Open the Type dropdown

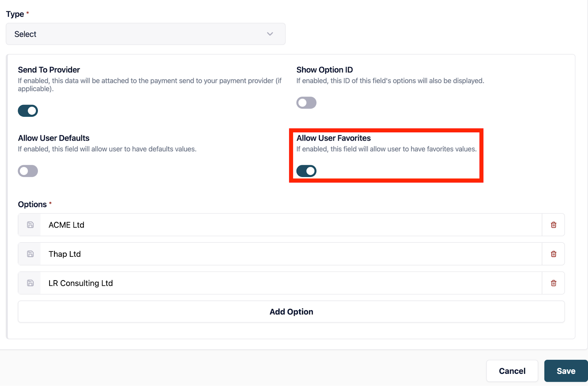tap(145, 34)
